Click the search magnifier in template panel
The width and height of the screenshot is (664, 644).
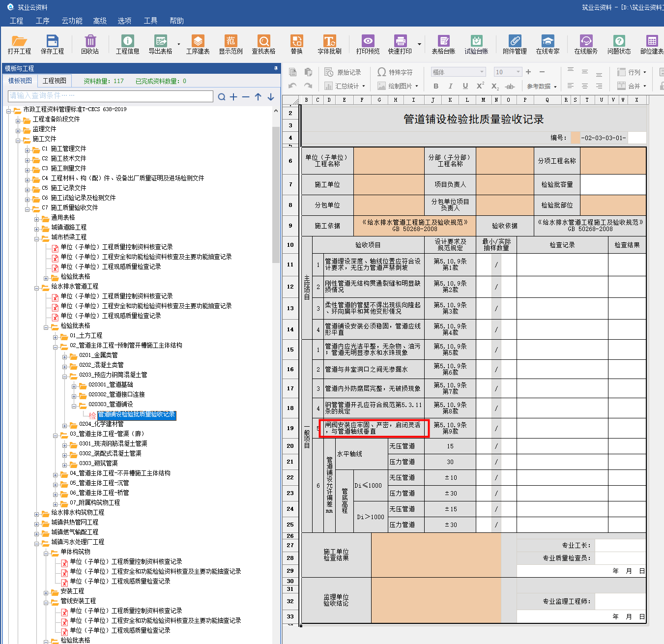tap(222, 97)
